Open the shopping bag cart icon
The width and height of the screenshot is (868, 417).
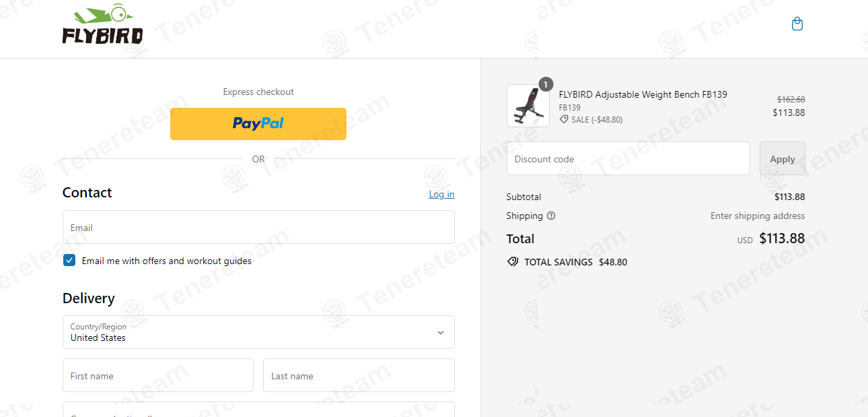click(x=797, y=24)
